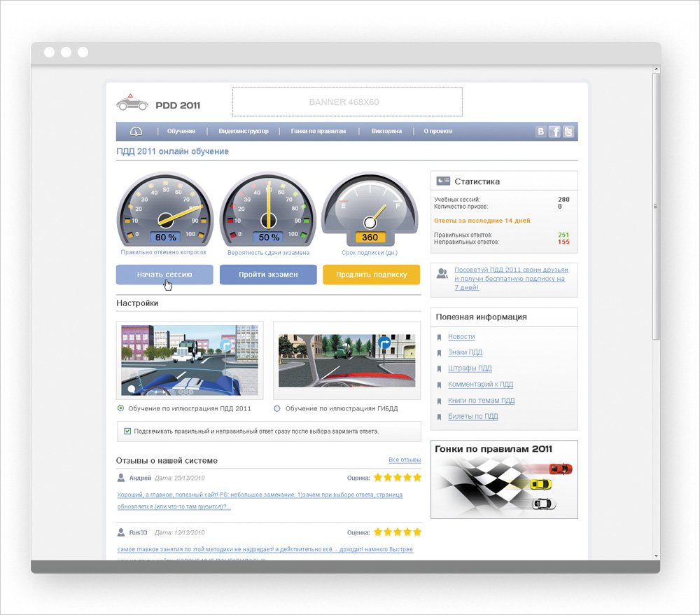Toggle the Подсвечивать правильный ответ checkbox
The width and height of the screenshot is (700, 615).
point(127,431)
